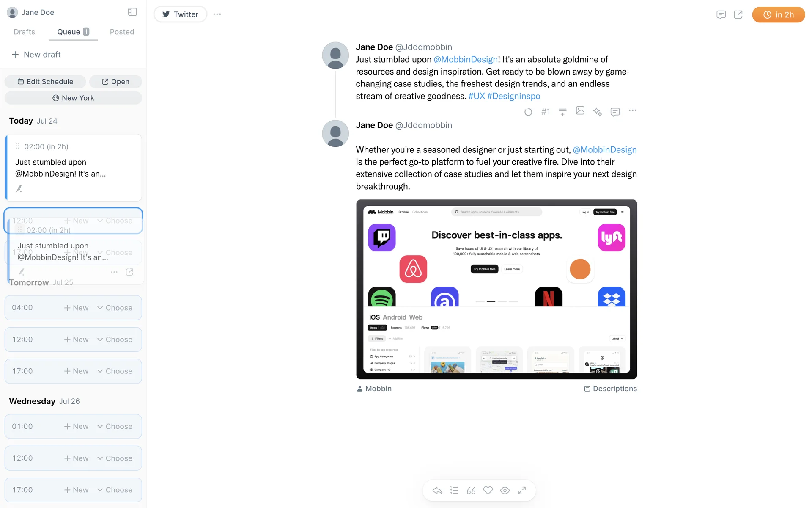Open the Twitter platform selector
812x508 pixels.
pos(181,14)
